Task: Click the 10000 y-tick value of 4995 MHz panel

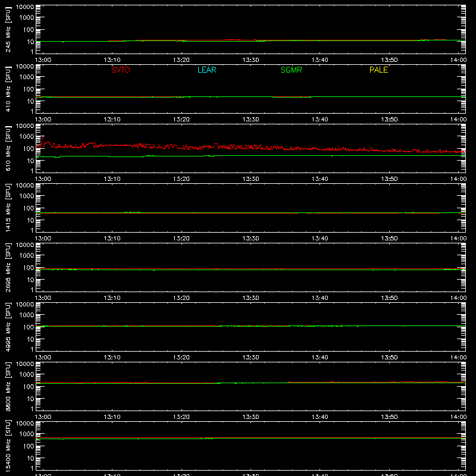Action: pos(25,305)
